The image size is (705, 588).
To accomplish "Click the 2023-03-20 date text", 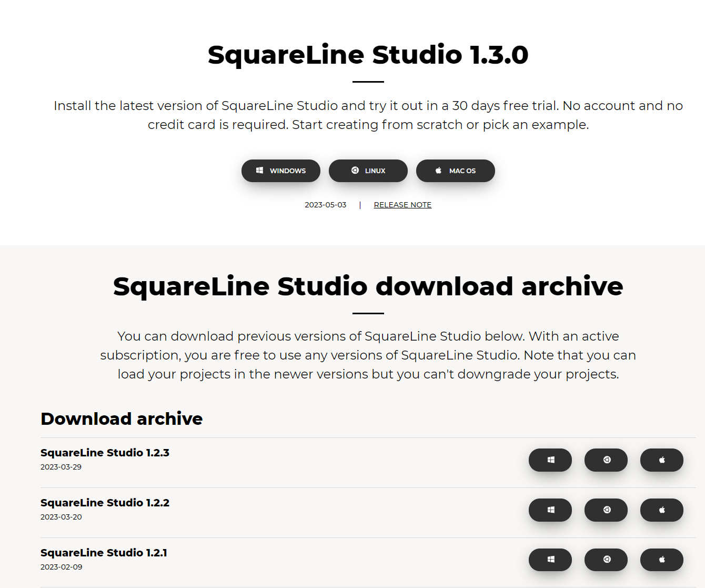I will [61, 517].
